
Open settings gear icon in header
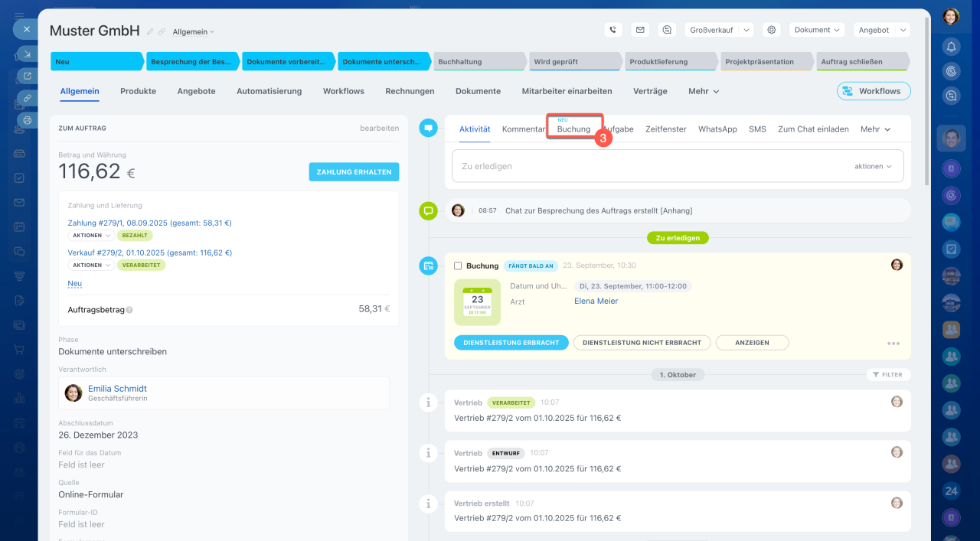click(772, 30)
